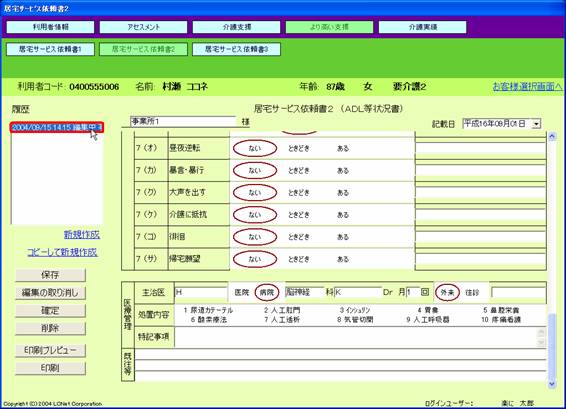Open the アセスメント tab
Viewport: 566px width, 409px height.
(143, 27)
